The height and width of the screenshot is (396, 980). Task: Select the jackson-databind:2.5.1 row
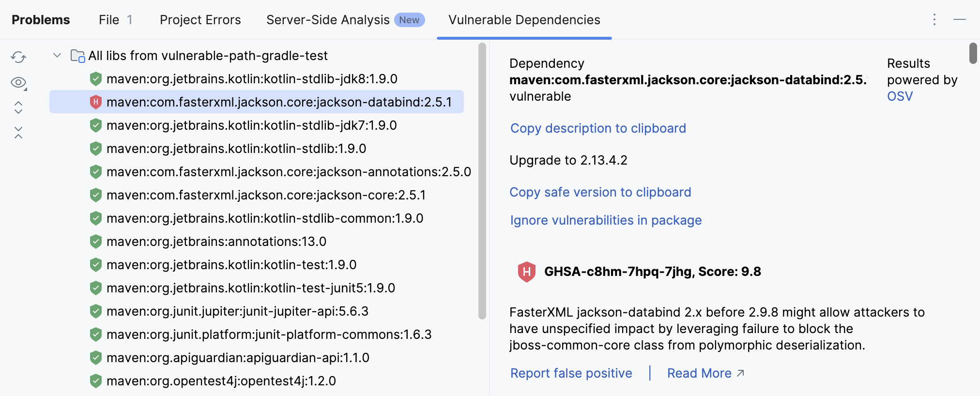[x=257, y=102]
